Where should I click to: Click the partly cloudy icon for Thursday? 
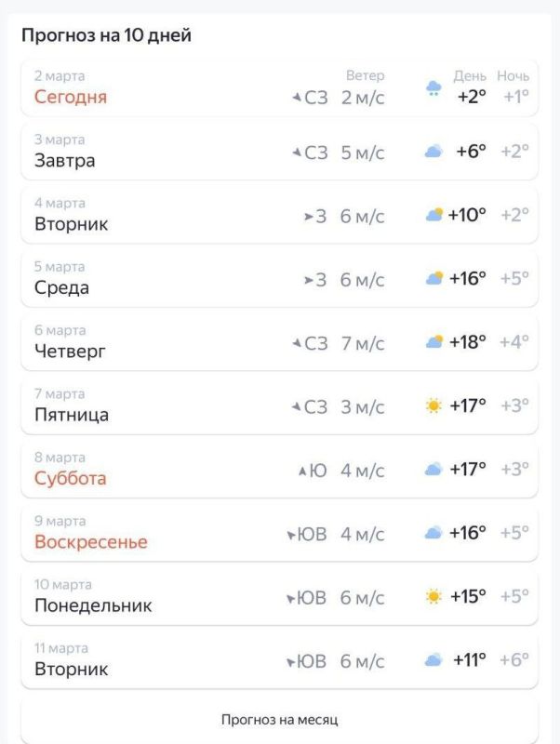(433, 342)
